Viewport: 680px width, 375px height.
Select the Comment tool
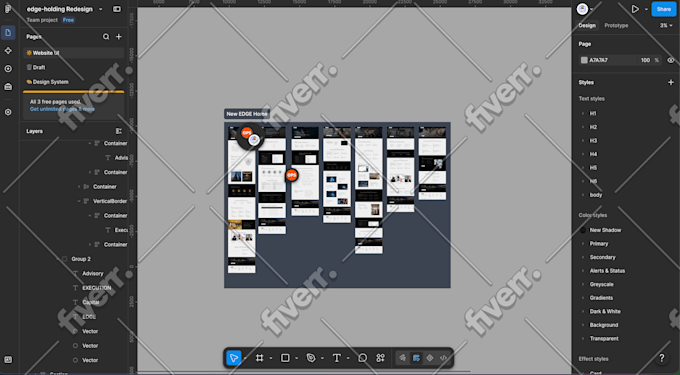(363, 358)
